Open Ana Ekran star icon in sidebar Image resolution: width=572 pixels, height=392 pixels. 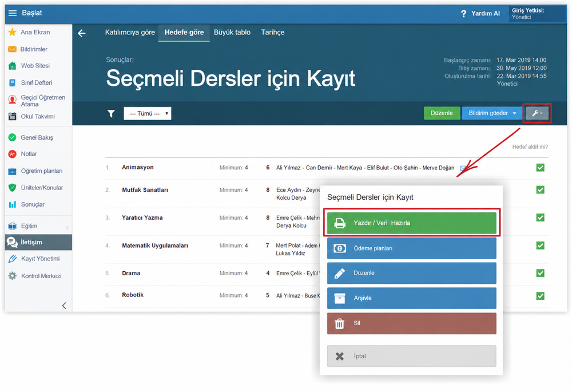[x=13, y=32]
